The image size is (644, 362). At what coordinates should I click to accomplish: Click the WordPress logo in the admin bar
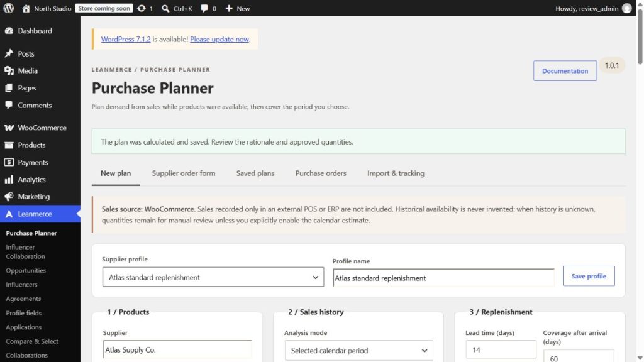tap(9, 8)
